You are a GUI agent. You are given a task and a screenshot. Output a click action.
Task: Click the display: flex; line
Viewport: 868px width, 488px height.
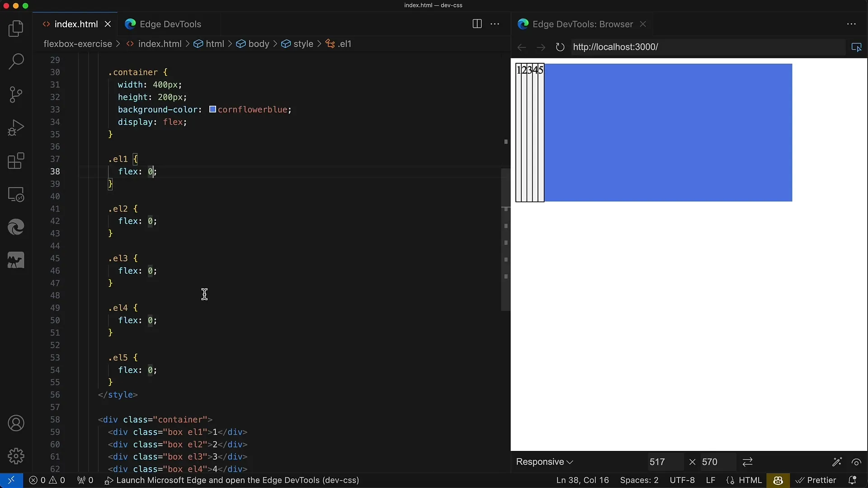152,122
